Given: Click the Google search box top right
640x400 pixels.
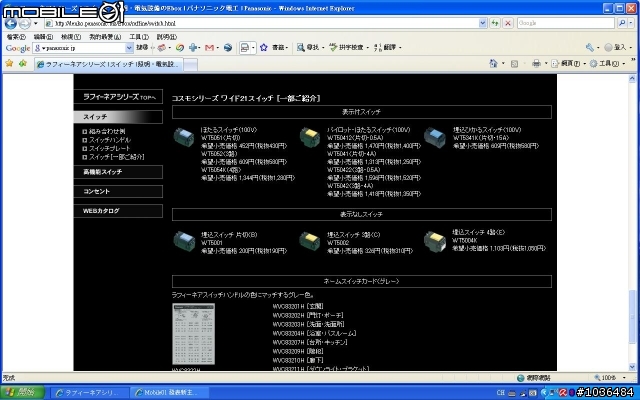Looking at the screenshot, I should click(565, 23).
